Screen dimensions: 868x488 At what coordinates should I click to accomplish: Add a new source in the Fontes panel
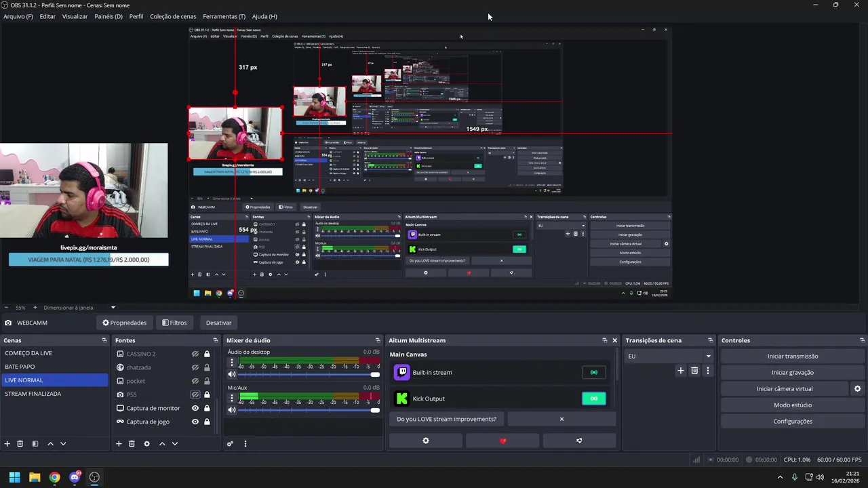click(x=119, y=444)
